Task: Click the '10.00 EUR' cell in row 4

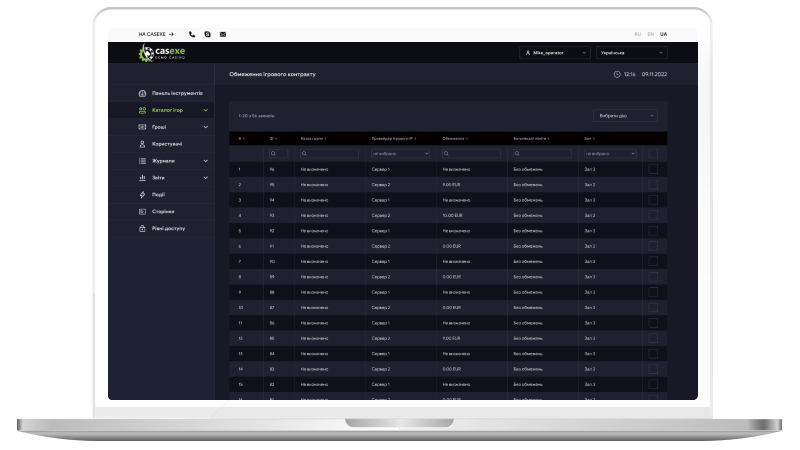Action: 452,215
